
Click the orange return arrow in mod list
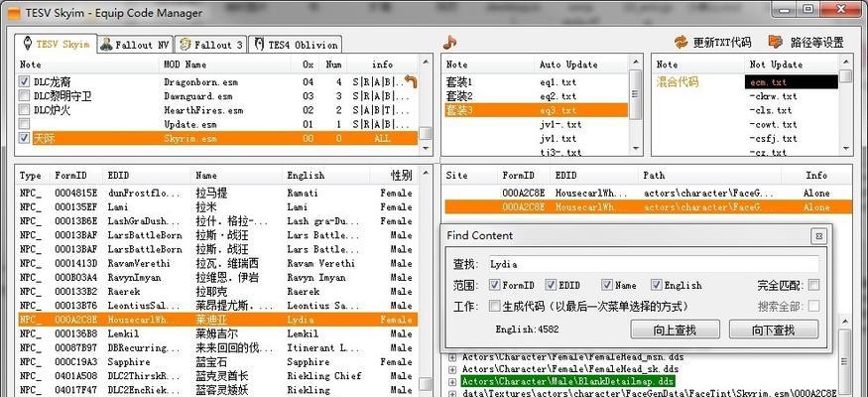411,82
